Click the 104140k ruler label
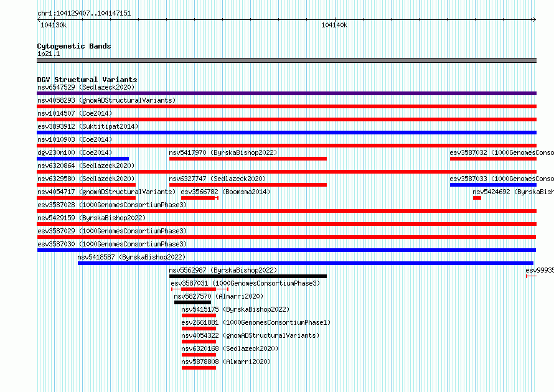Image resolution: width=554 pixels, height=392 pixels. tap(334, 25)
